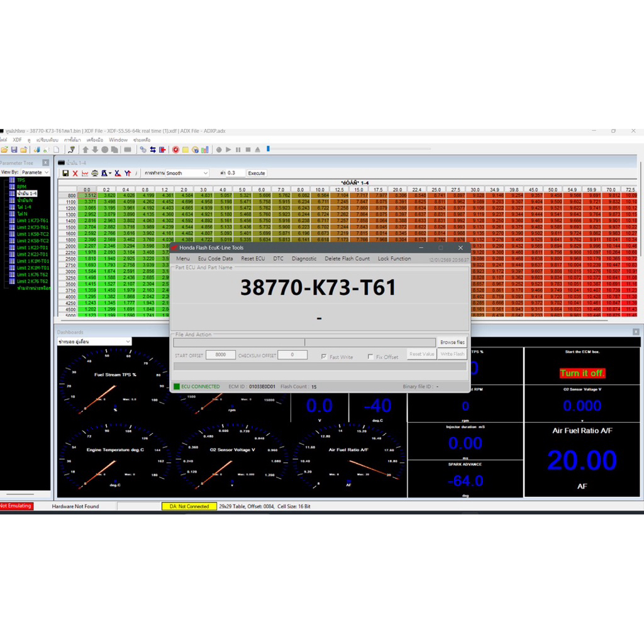Click the blank new document icon in toolbar

(56, 150)
